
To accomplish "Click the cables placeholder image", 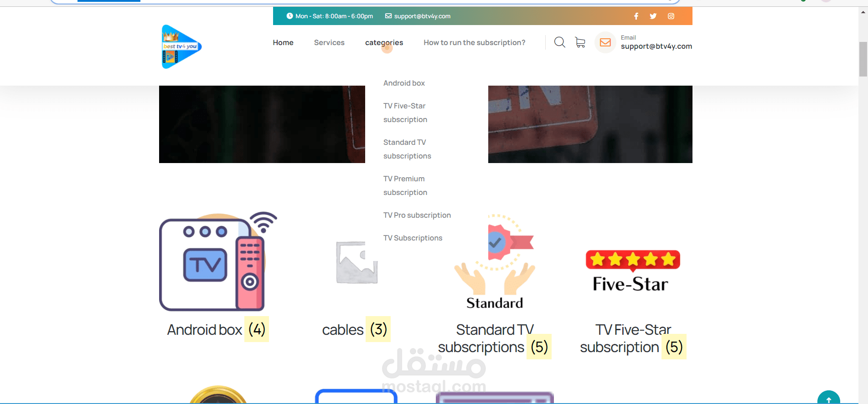I will coord(357,262).
